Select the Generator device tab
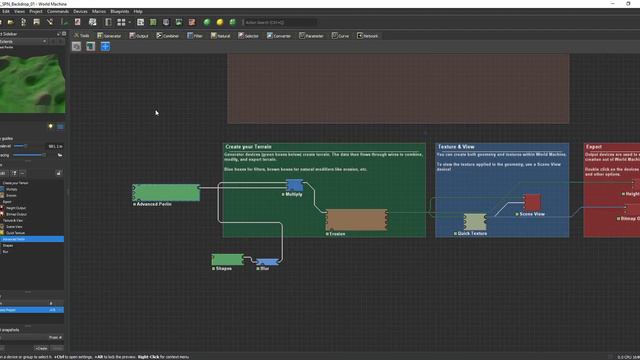 (x=109, y=36)
